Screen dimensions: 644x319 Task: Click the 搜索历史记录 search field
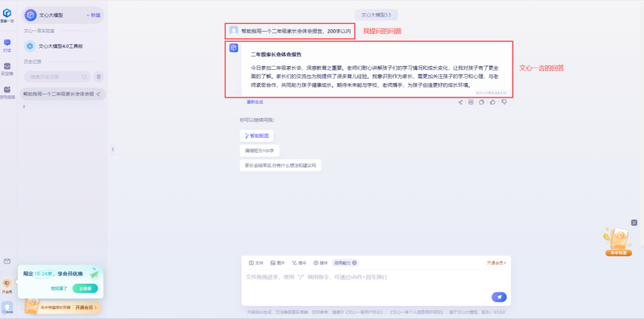tap(57, 77)
